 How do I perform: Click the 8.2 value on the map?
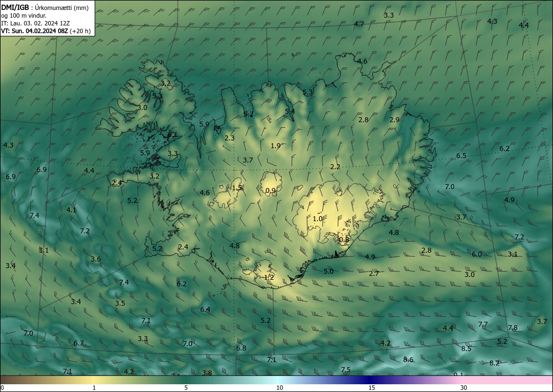494,363
